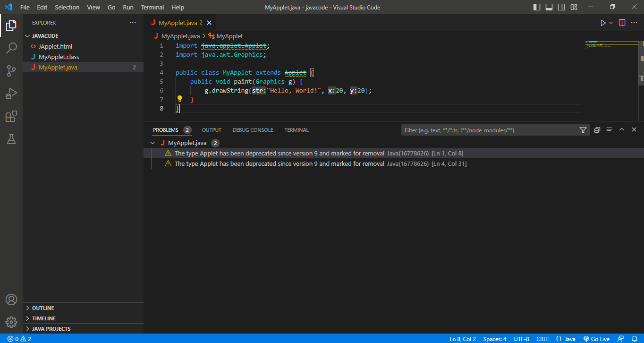
Task: Change file encoding UTF-8
Action: tap(521, 339)
